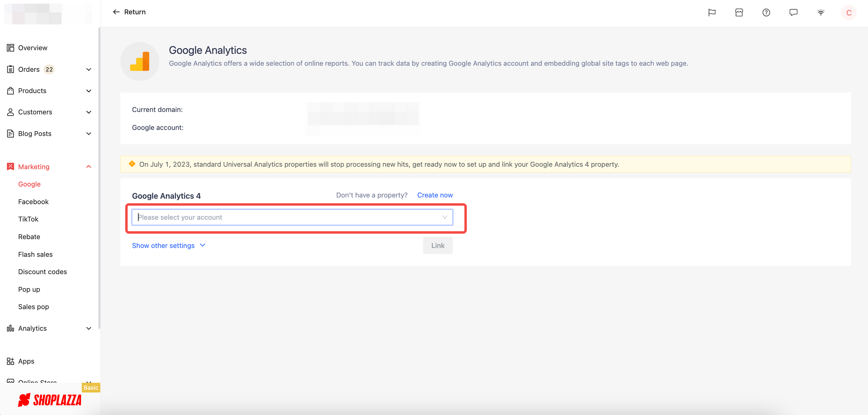Screen dimensions: 868x415
Task: Click the Google Analytics logo
Action: click(x=139, y=61)
